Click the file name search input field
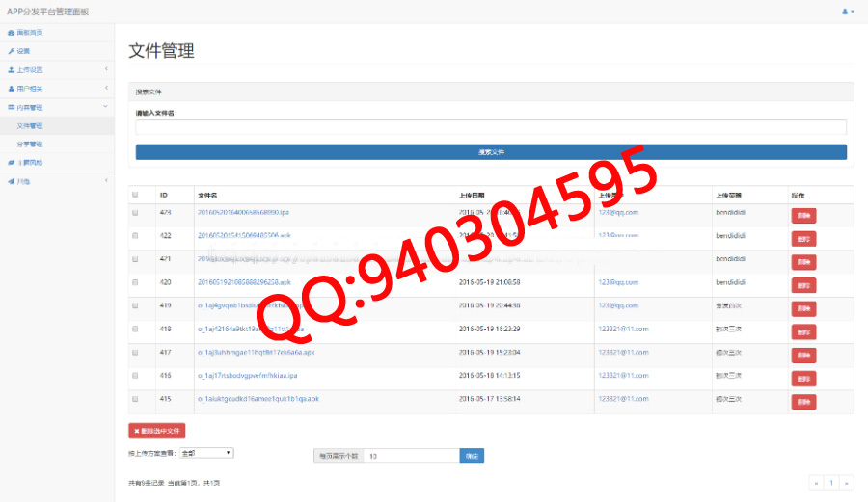This screenshot has width=868, height=502. click(x=491, y=127)
